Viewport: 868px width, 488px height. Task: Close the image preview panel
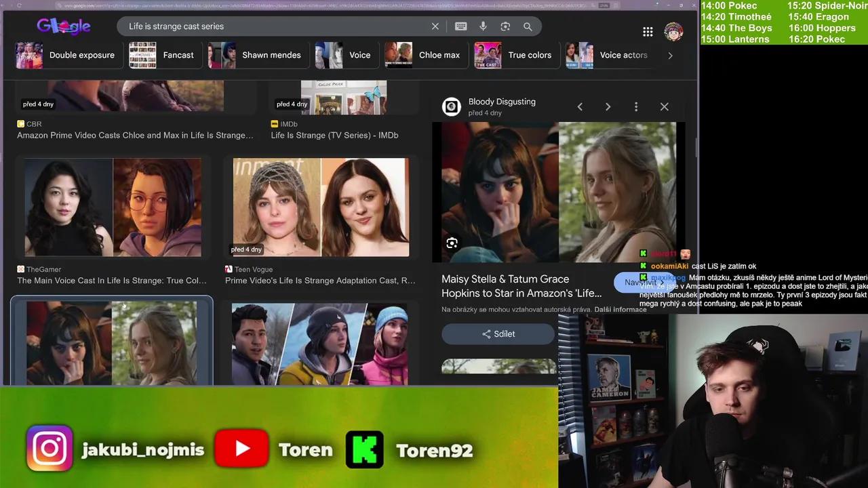point(664,106)
